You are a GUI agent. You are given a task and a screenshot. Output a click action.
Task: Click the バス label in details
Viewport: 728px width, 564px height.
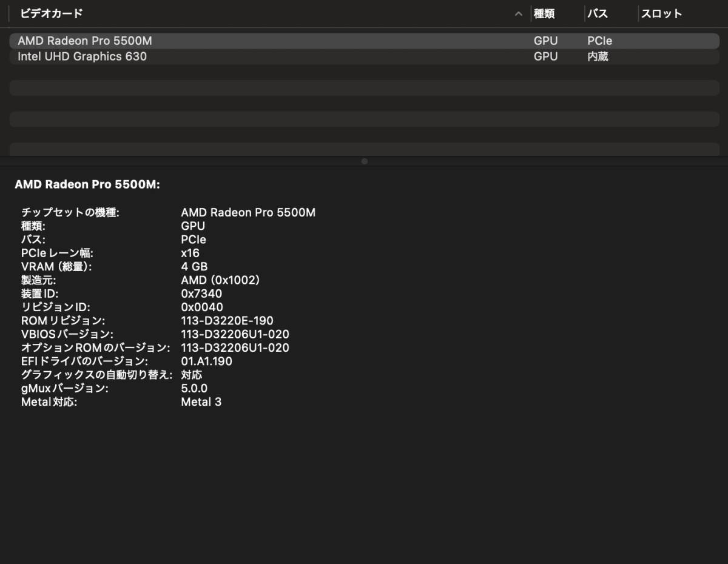click(33, 240)
